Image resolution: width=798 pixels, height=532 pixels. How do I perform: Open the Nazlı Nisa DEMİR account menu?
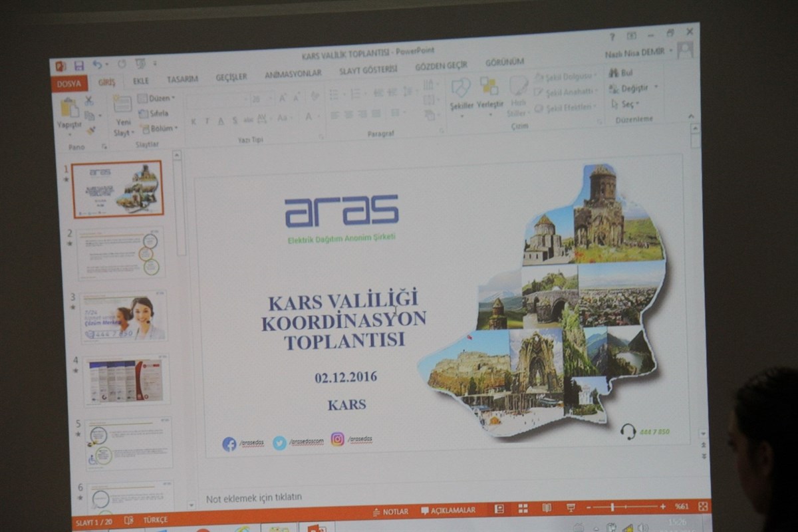tap(638, 53)
